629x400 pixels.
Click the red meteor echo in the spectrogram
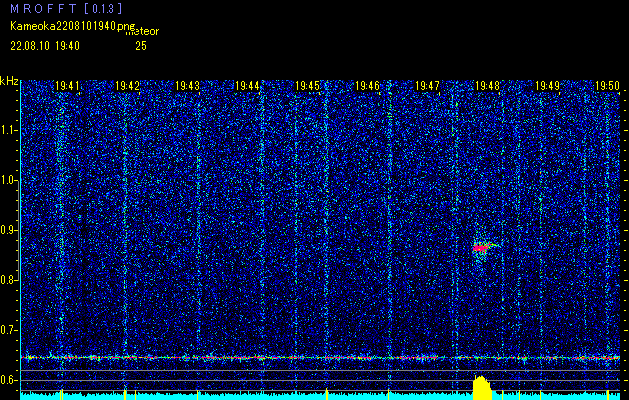[x=481, y=248]
